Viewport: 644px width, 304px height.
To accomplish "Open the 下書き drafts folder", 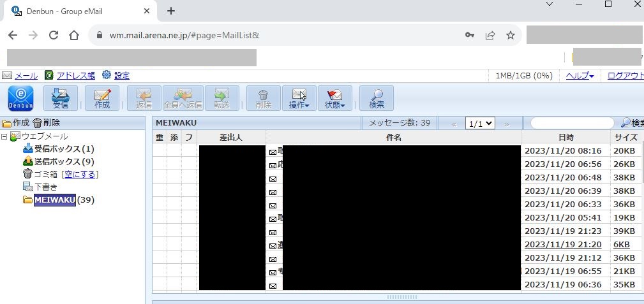I will pyautogui.click(x=45, y=187).
